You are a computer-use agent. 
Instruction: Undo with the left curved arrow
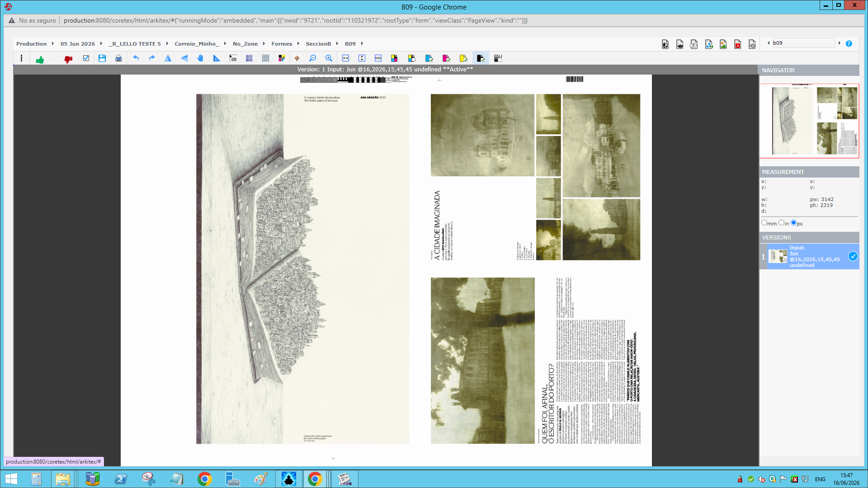[136, 58]
